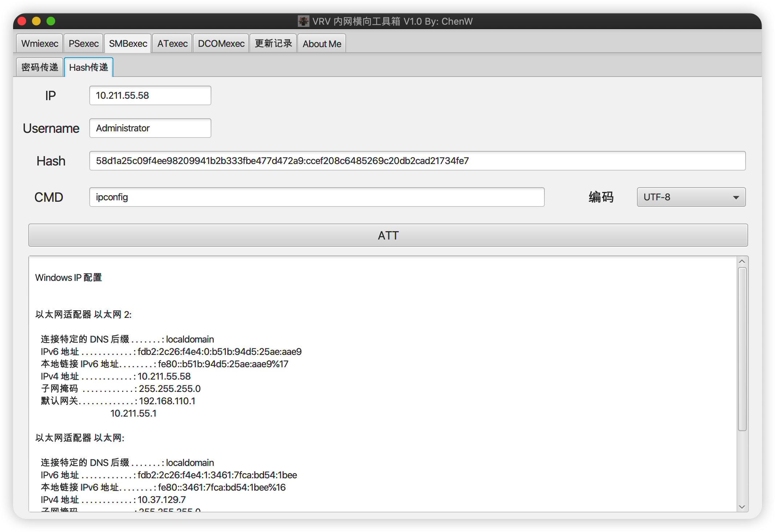This screenshot has height=532, width=775.
Task: Click the CMD command input field
Action: pos(317,197)
